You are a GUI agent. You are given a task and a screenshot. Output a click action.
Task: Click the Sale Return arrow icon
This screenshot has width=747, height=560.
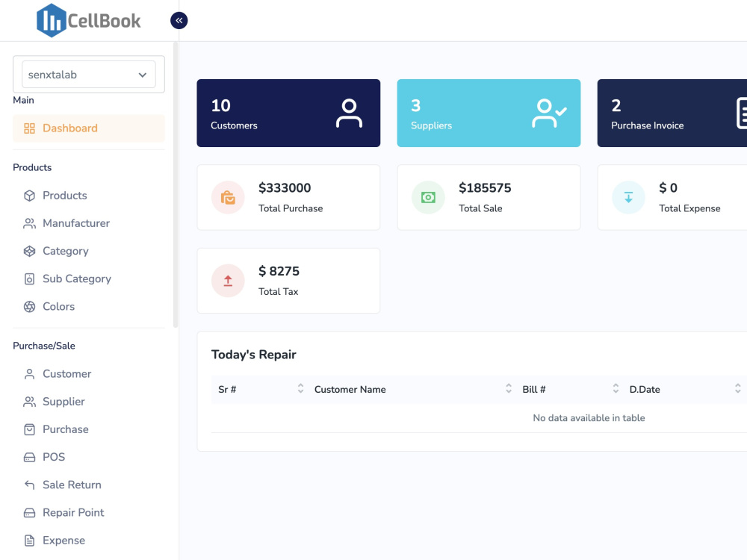[30, 485]
